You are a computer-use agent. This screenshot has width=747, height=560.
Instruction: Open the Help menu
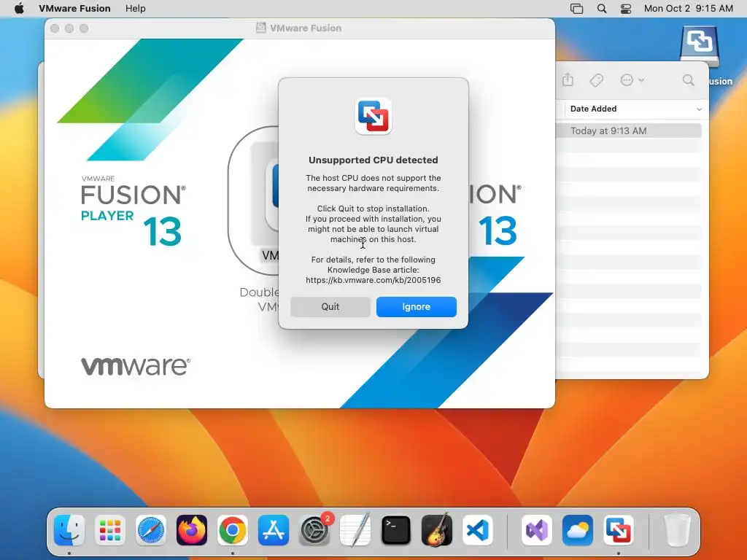135,9
